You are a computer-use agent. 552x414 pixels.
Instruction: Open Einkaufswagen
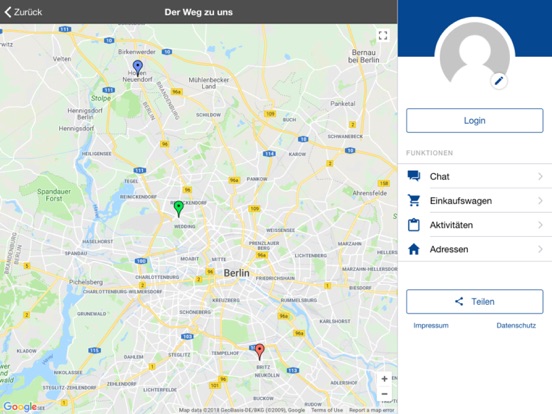[475, 201]
